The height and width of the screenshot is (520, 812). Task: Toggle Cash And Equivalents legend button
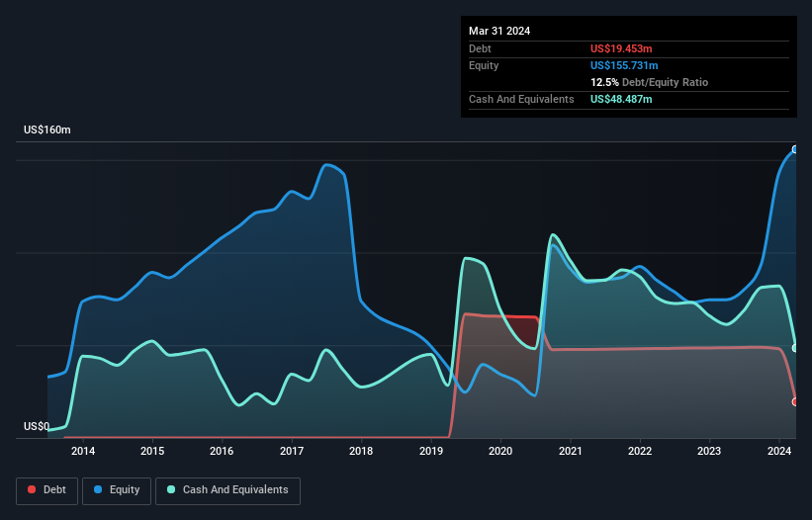(x=227, y=490)
